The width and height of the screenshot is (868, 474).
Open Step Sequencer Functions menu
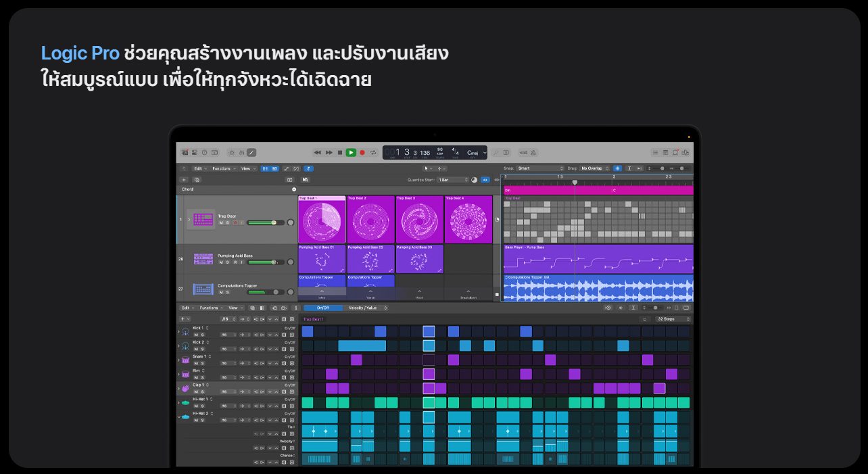pyautogui.click(x=211, y=308)
